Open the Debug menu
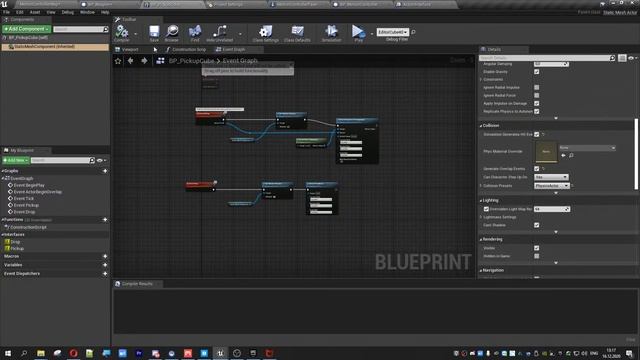 (x=68, y=12)
